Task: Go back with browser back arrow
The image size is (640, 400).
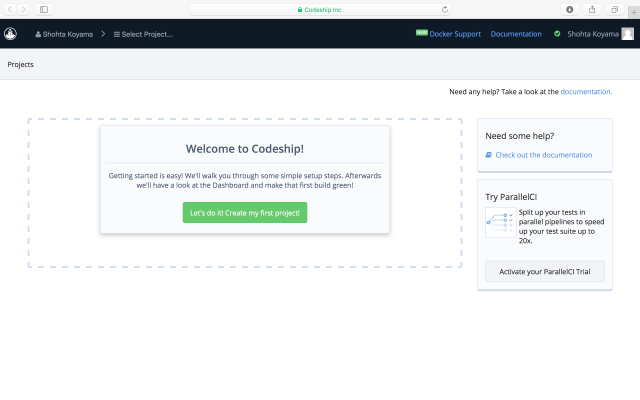Action: (x=10, y=9)
